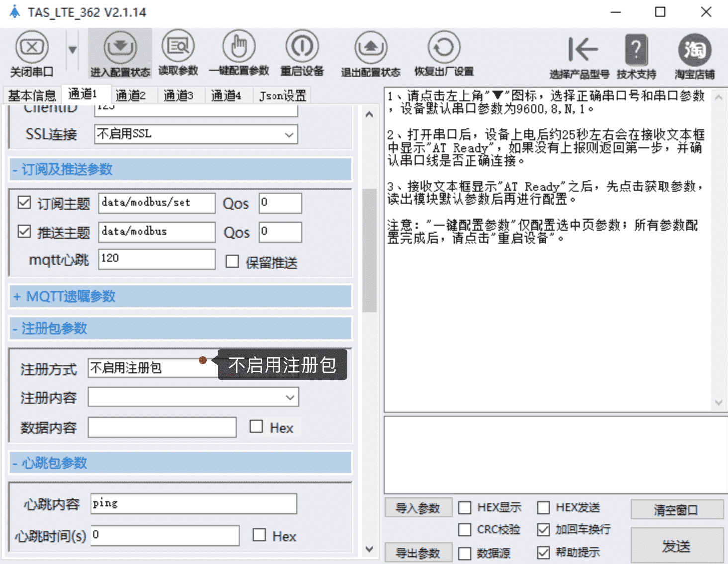The image size is (728, 564).
Task: Enable the 数据源 checkbox
Action: (x=465, y=553)
